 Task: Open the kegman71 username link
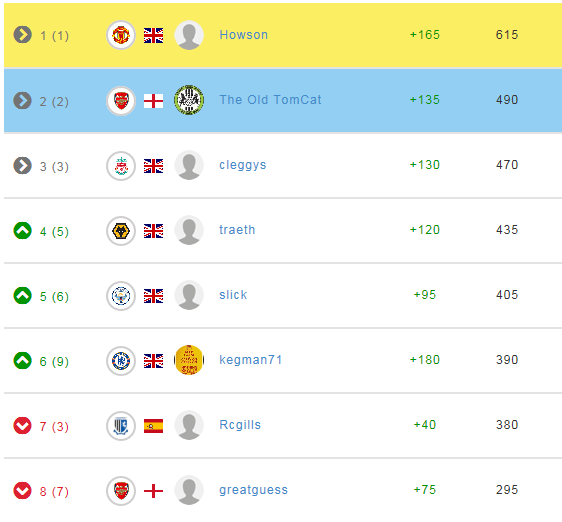[251, 360]
